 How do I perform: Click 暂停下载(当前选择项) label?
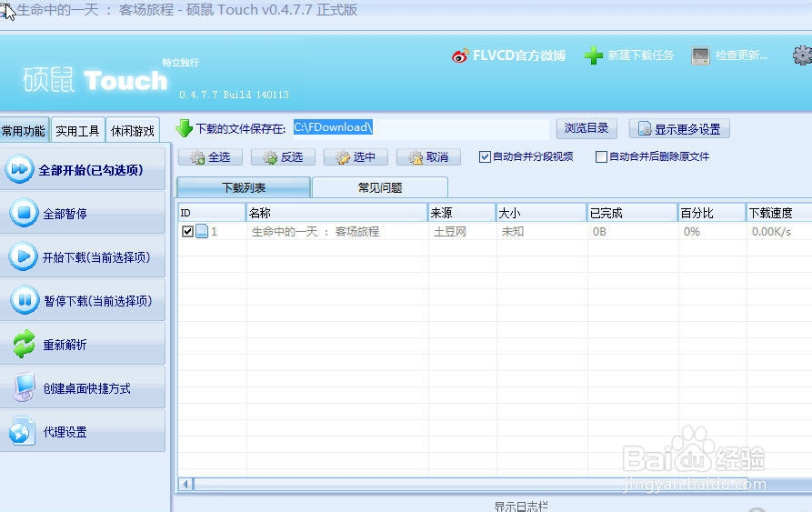point(97,300)
